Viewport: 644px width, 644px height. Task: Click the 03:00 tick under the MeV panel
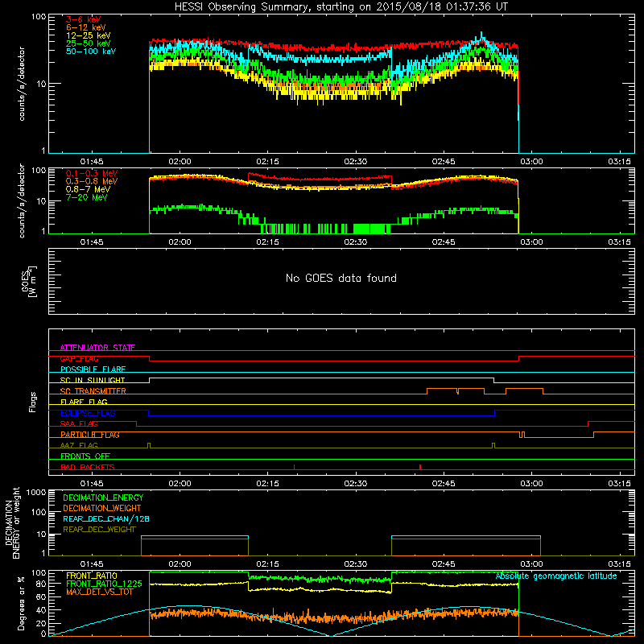(x=531, y=242)
